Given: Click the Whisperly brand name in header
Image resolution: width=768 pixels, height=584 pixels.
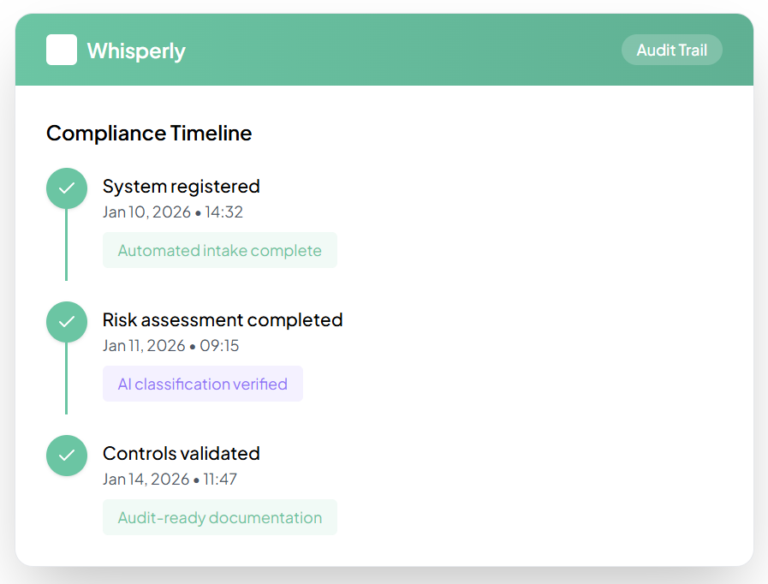Looking at the screenshot, I should (x=136, y=51).
